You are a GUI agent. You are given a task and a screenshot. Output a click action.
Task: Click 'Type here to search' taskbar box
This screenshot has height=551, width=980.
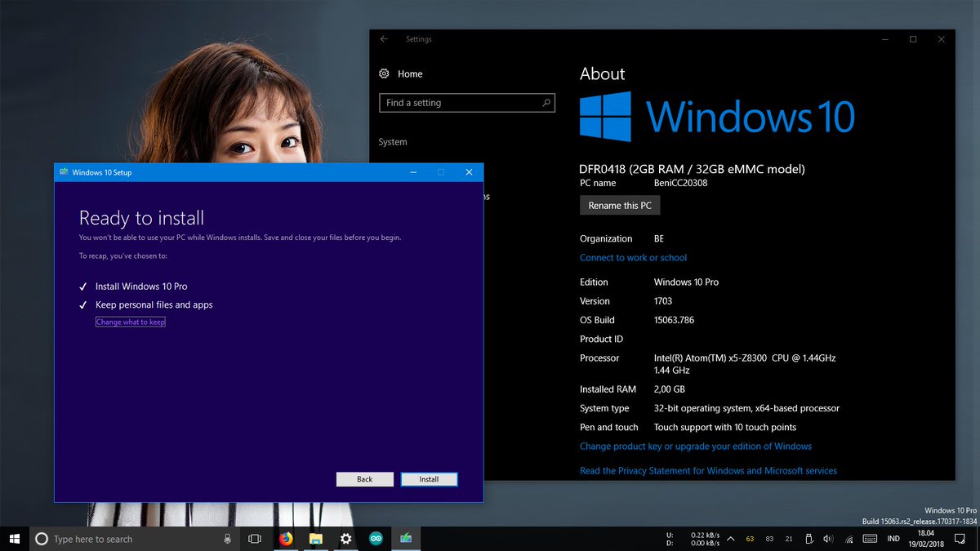click(135, 539)
